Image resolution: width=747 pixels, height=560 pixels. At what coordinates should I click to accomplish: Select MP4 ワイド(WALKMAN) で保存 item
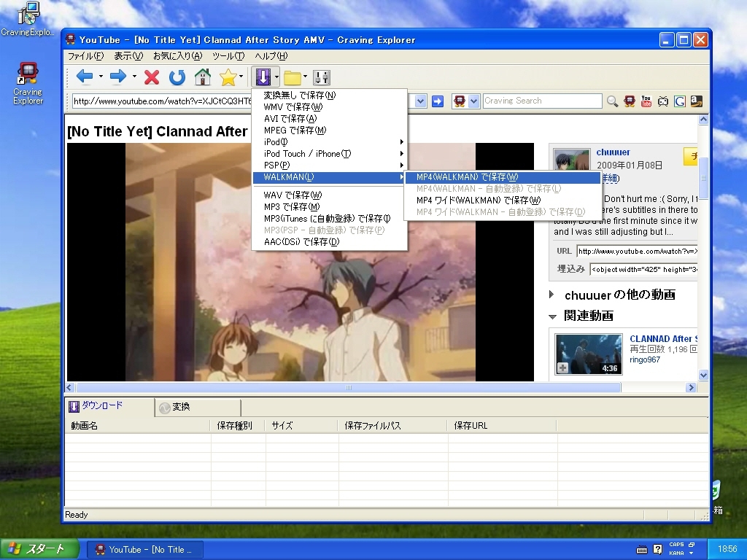coord(503,201)
